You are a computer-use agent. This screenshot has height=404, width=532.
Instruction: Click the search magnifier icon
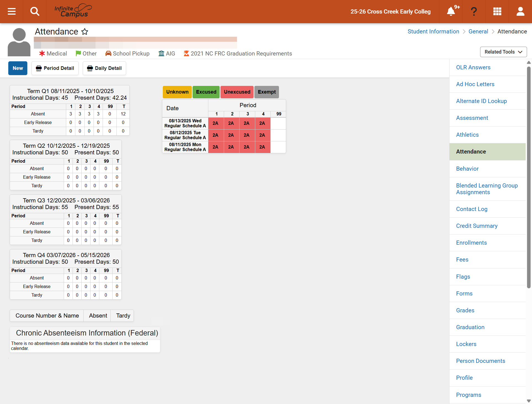[x=35, y=12]
